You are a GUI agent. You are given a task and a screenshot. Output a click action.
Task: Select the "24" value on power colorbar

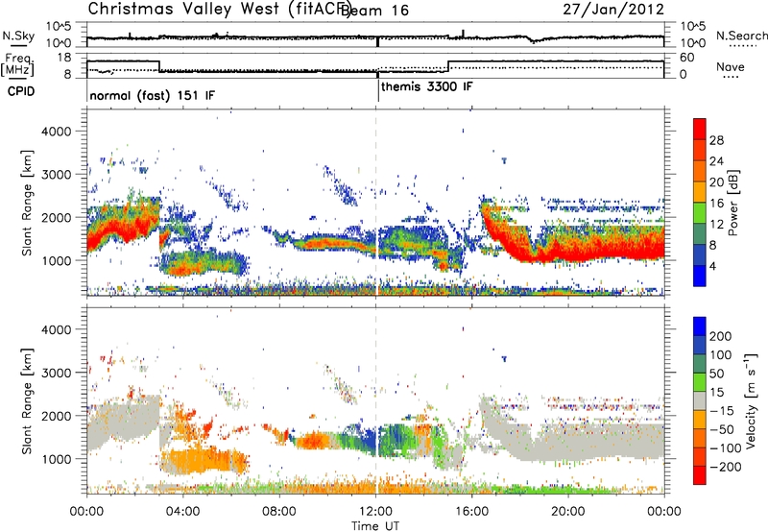[716, 161]
